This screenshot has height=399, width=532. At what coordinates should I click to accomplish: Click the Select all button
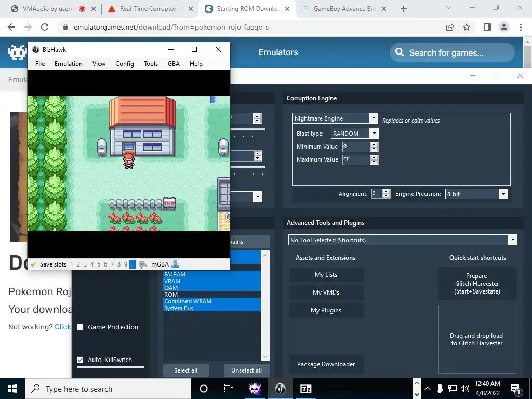(185, 370)
